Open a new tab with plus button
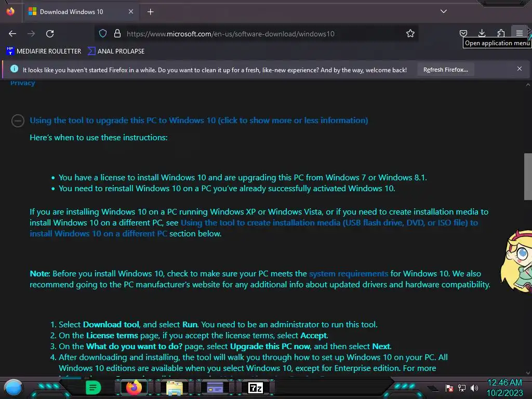 click(150, 12)
